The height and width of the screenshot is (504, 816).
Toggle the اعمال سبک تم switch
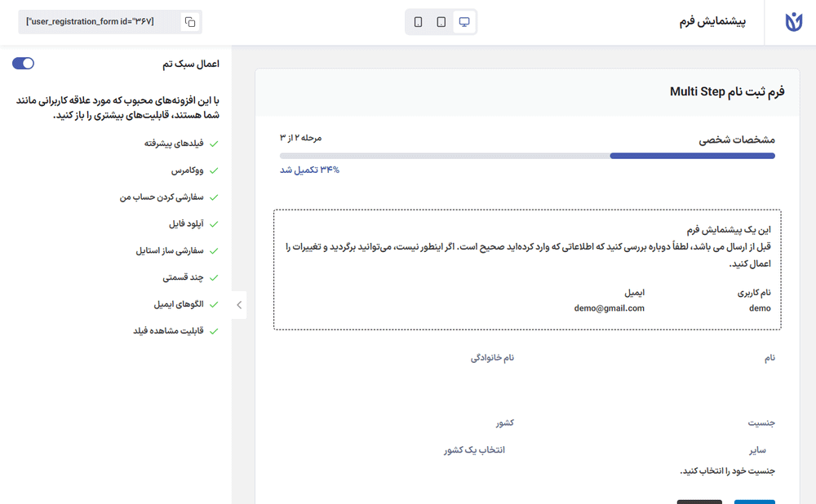24,63
